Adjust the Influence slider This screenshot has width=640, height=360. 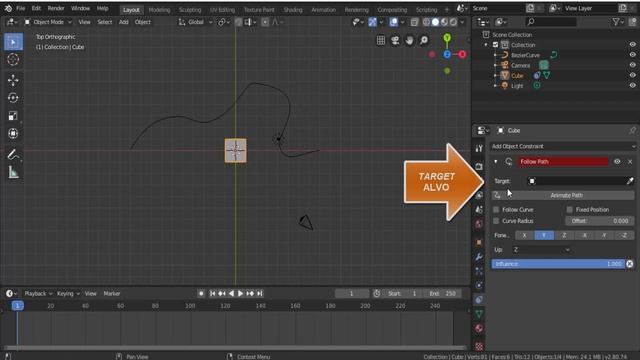[558, 264]
